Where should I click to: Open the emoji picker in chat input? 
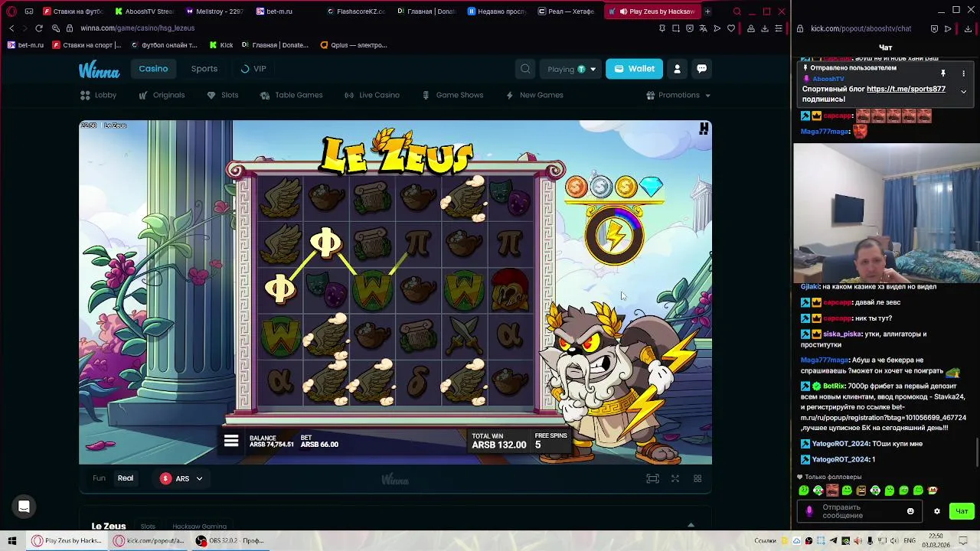tap(910, 511)
